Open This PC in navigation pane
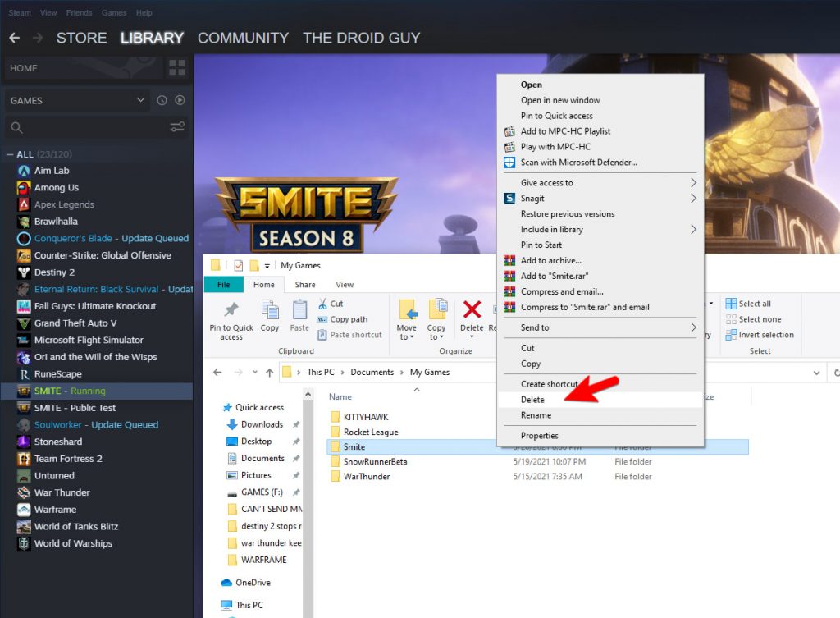The height and width of the screenshot is (618, 840). 249,605
